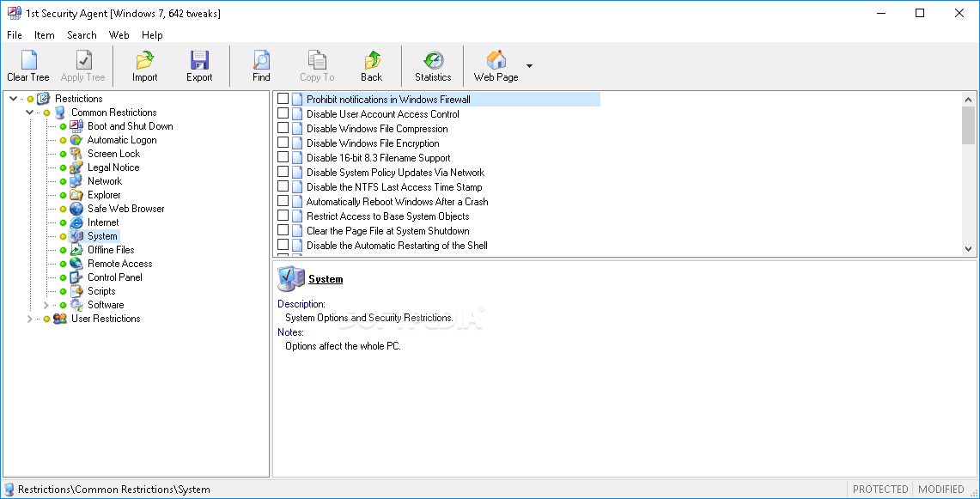Select the Legal Notice tree icon

(x=76, y=167)
